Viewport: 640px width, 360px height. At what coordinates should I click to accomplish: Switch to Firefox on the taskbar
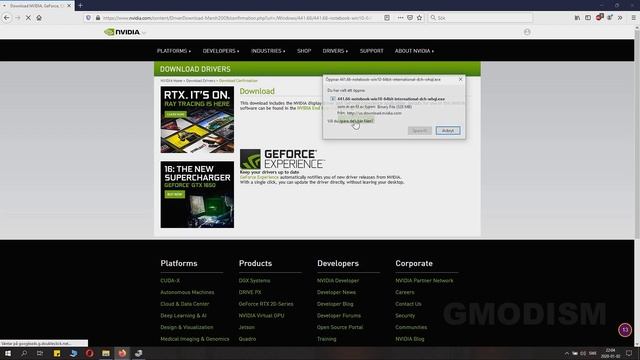pos(122,353)
